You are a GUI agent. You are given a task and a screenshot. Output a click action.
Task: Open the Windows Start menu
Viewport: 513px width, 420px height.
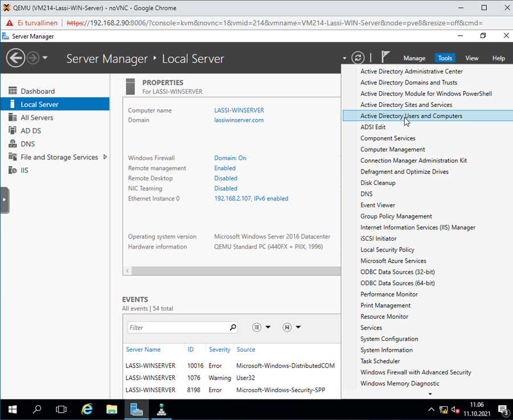point(13,409)
